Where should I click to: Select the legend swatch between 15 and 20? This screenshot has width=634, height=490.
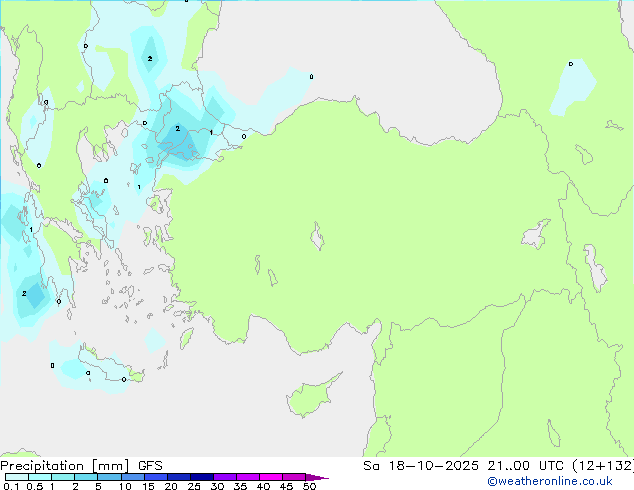pos(155,477)
